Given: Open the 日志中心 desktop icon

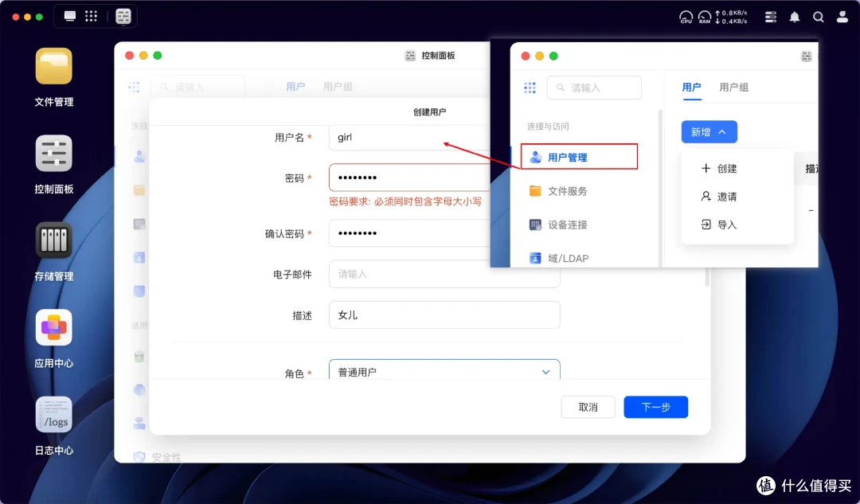Looking at the screenshot, I should click(54, 415).
